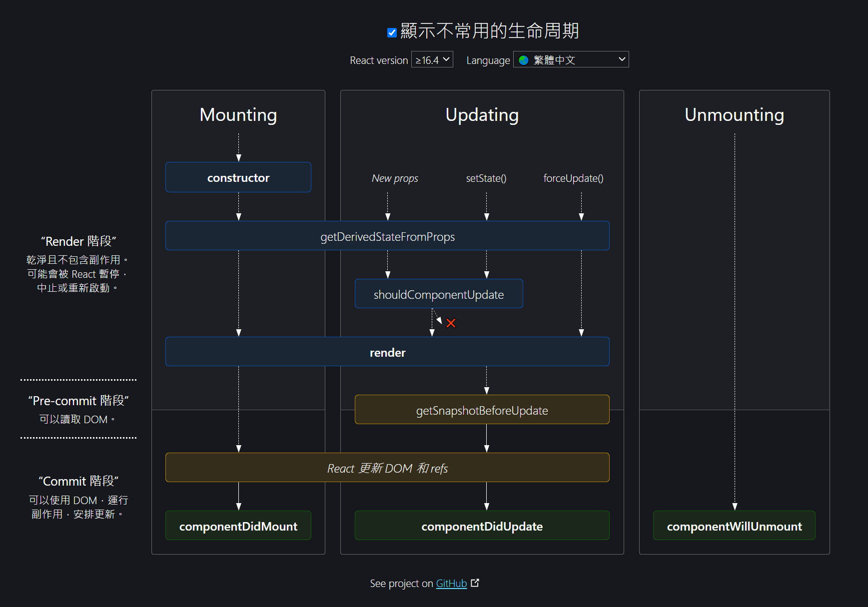The image size is (868, 607).
Task: Select the componentWillUnmount box
Action: click(x=734, y=526)
